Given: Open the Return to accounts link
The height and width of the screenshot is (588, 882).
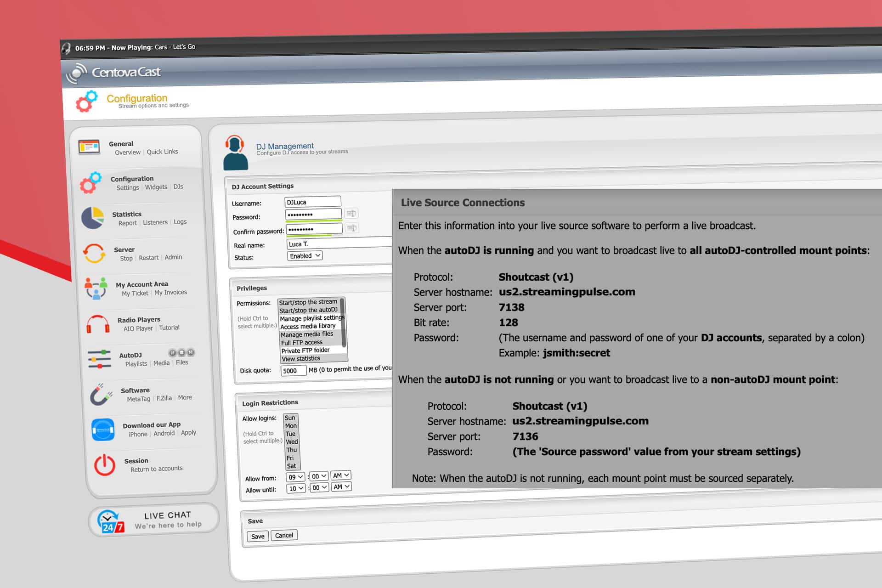Looking at the screenshot, I should (156, 469).
